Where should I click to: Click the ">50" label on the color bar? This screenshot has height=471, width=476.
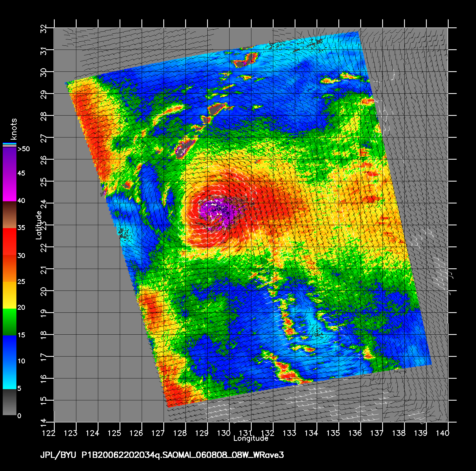[x=24, y=149]
